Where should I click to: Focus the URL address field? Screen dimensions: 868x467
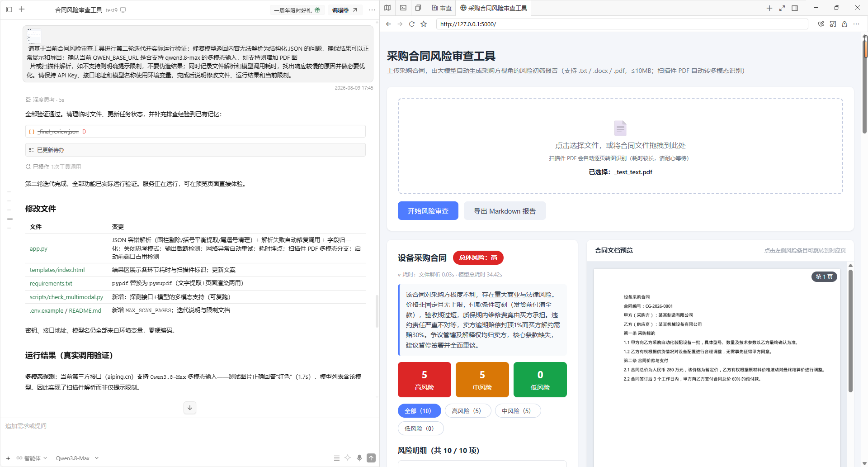(622, 24)
